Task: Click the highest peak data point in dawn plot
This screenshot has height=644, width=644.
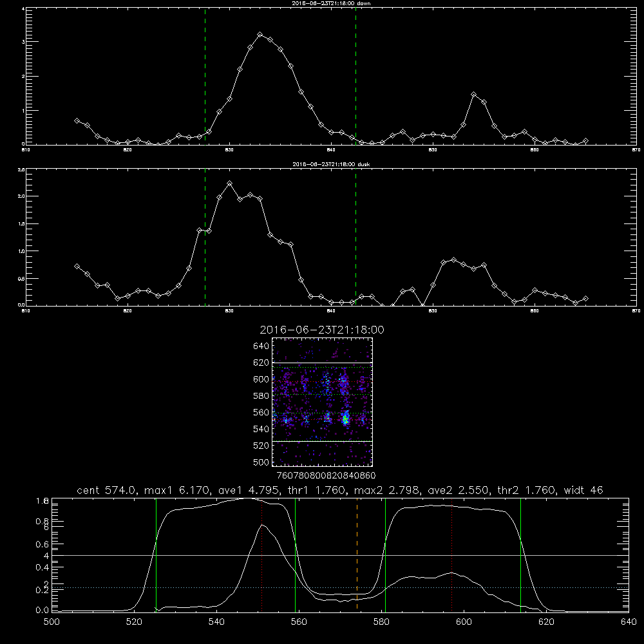Action: [260, 35]
